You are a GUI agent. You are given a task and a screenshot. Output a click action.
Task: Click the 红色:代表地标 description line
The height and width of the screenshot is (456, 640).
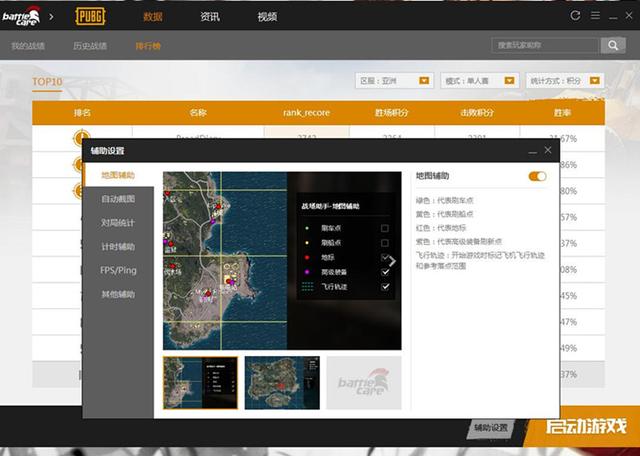(x=441, y=228)
